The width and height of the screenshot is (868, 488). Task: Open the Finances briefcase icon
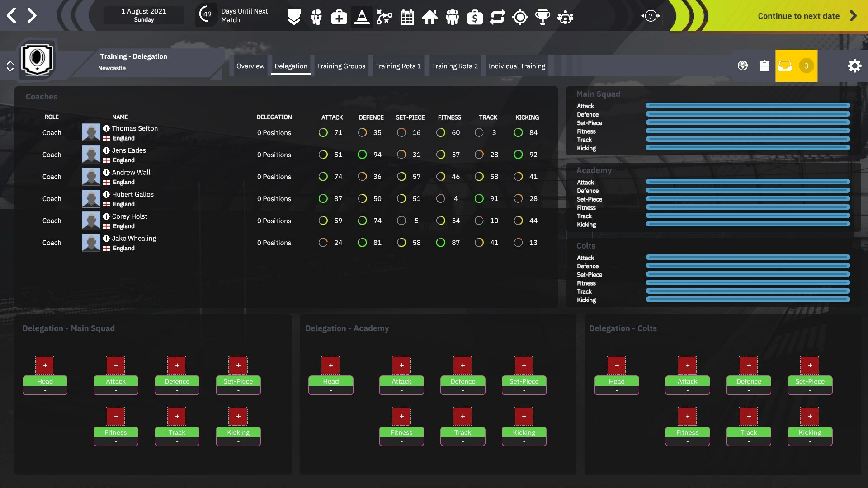pos(475,17)
